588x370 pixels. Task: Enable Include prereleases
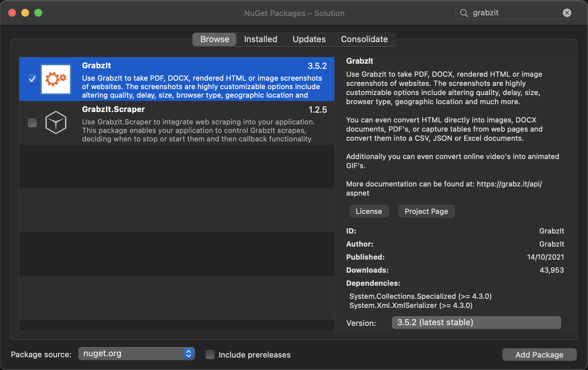pyautogui.click(x=210, y=355)
